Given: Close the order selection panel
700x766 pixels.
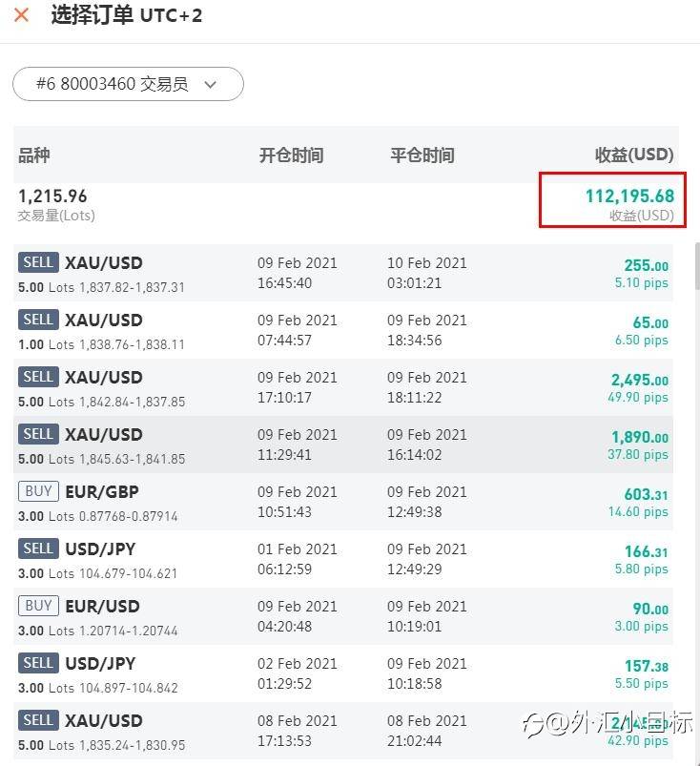Looking at the screenshot, I should point(21,16).
